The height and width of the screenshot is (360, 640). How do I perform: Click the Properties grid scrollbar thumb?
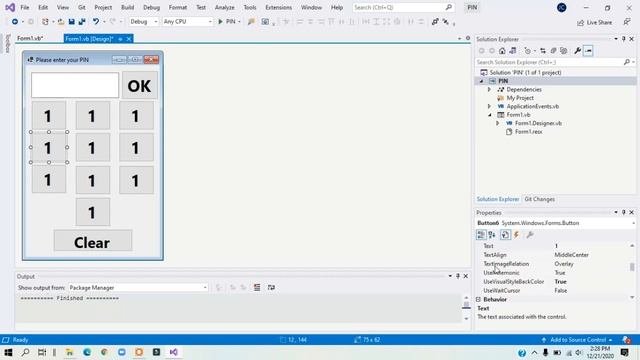point(632,267)
